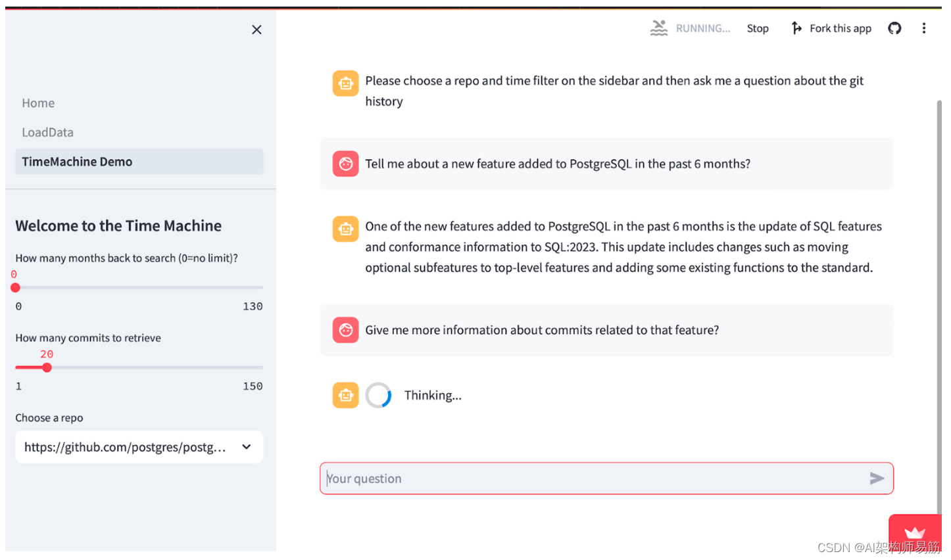Click the 'How many commits to retrieve' label

(x=88, y=338)
